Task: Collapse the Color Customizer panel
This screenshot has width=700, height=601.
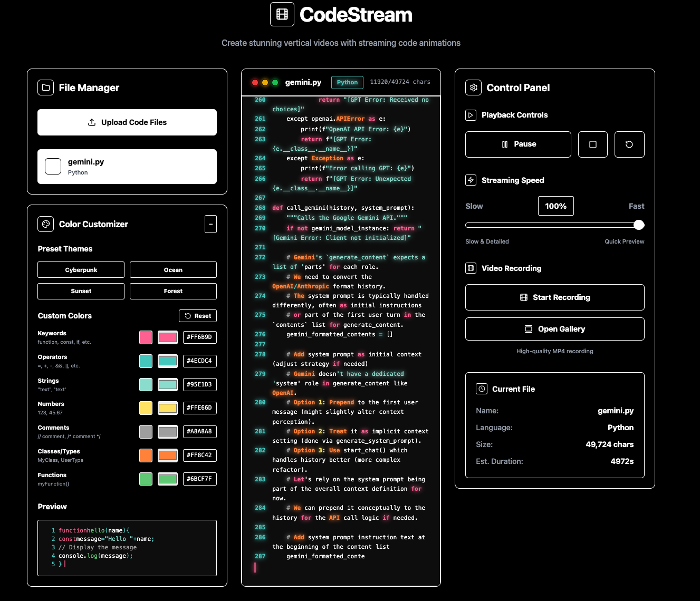Action: (210, 224)
